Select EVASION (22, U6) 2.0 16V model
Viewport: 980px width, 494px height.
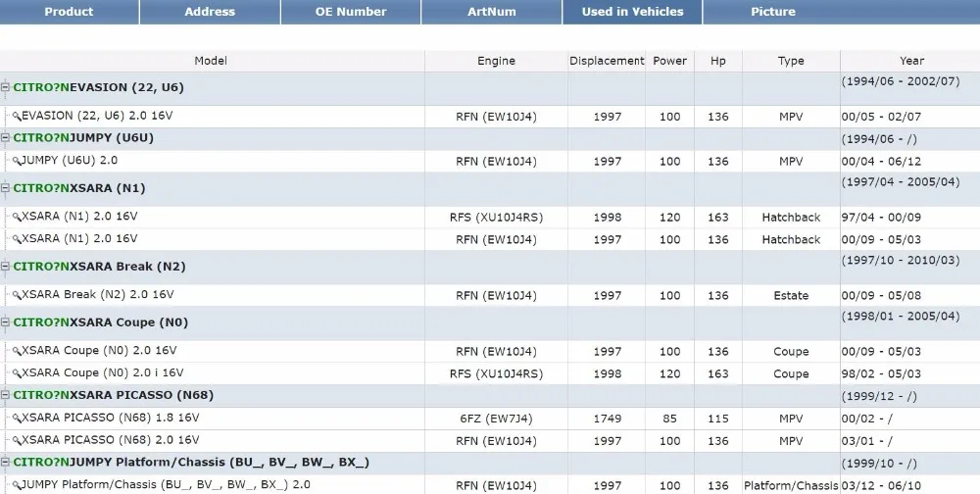[x=97, y=116]
